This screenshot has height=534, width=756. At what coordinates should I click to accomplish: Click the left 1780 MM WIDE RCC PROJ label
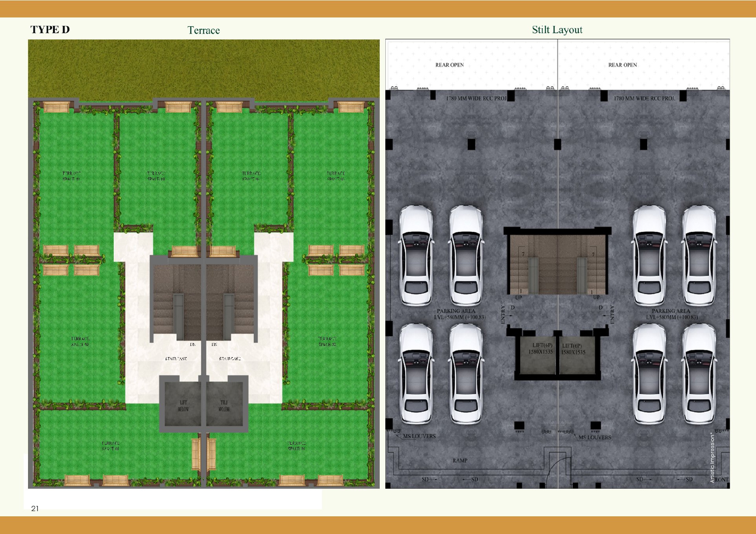point(476,99)
